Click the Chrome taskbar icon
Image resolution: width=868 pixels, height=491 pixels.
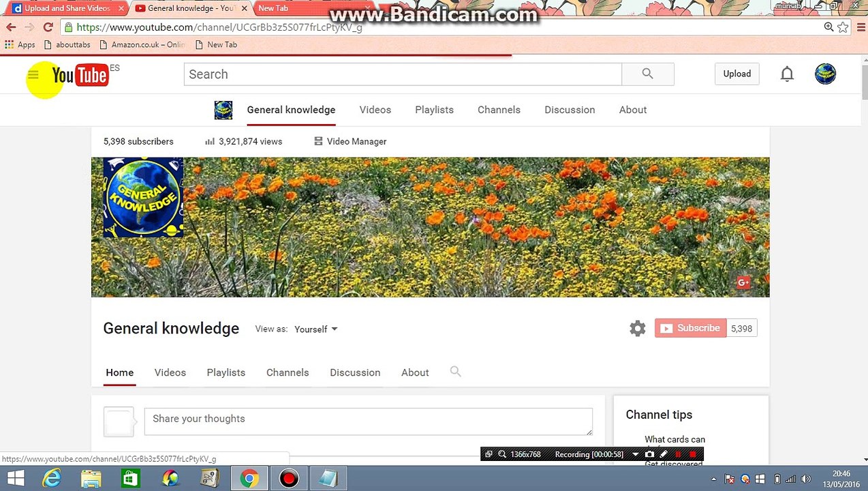tap(249, 479)
